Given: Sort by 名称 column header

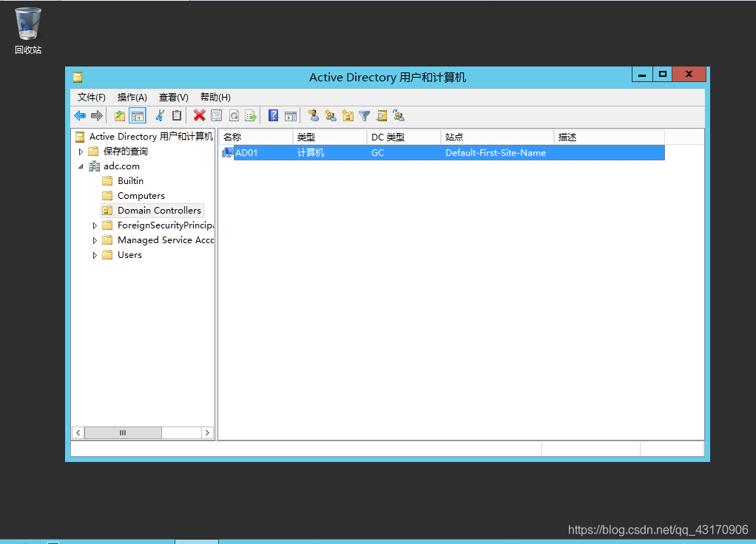Looking at the screenshot, I should (x=255, y=137).
